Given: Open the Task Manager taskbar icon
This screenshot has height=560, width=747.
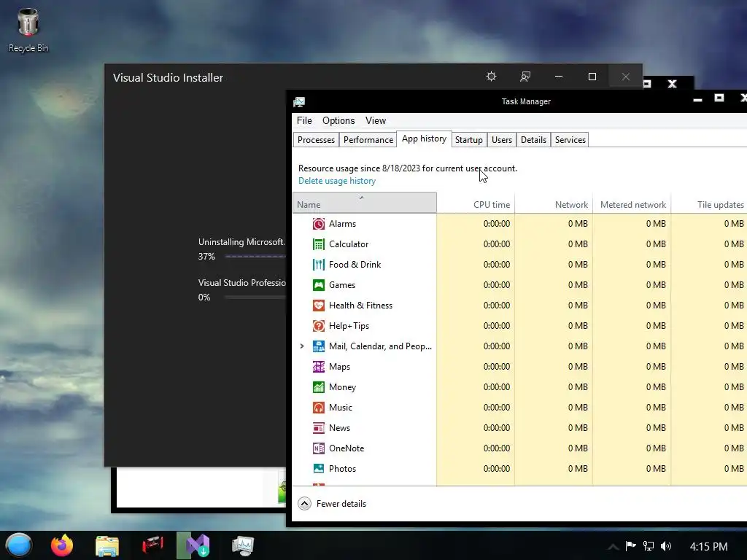Looking at the screenshot, I should 242,545.
